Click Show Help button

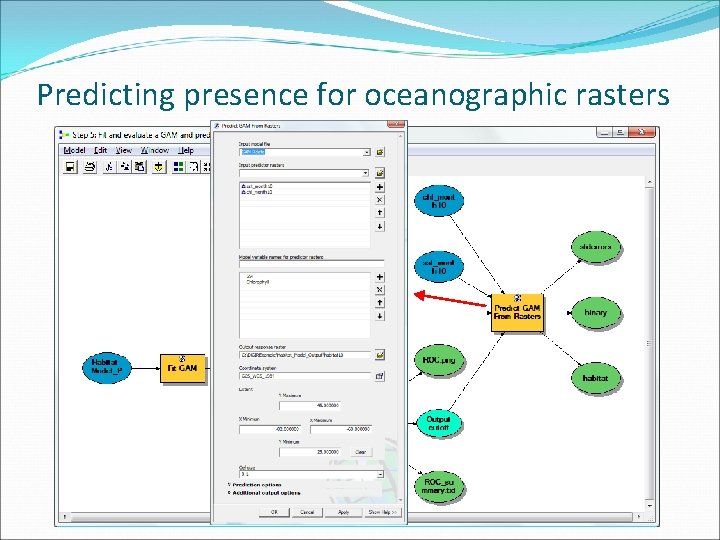(x=382, y=512)
